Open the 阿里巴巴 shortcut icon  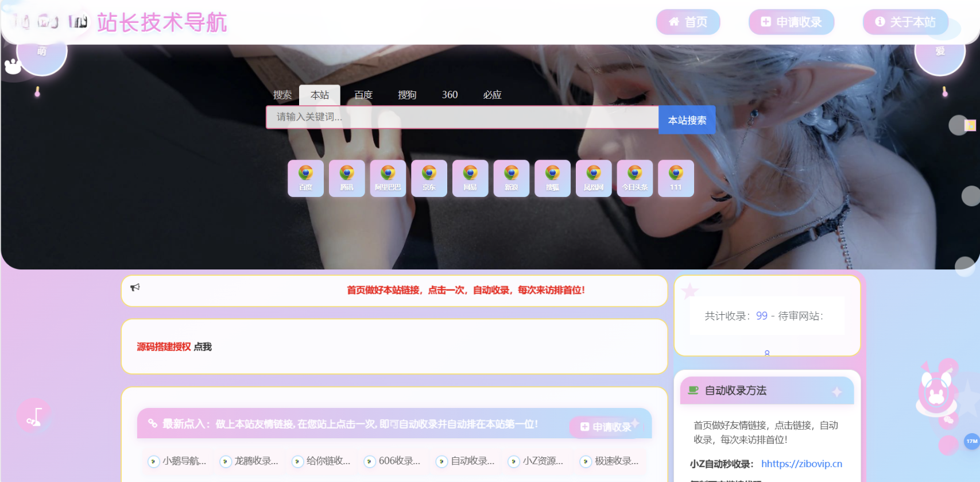tap(388, 179)
